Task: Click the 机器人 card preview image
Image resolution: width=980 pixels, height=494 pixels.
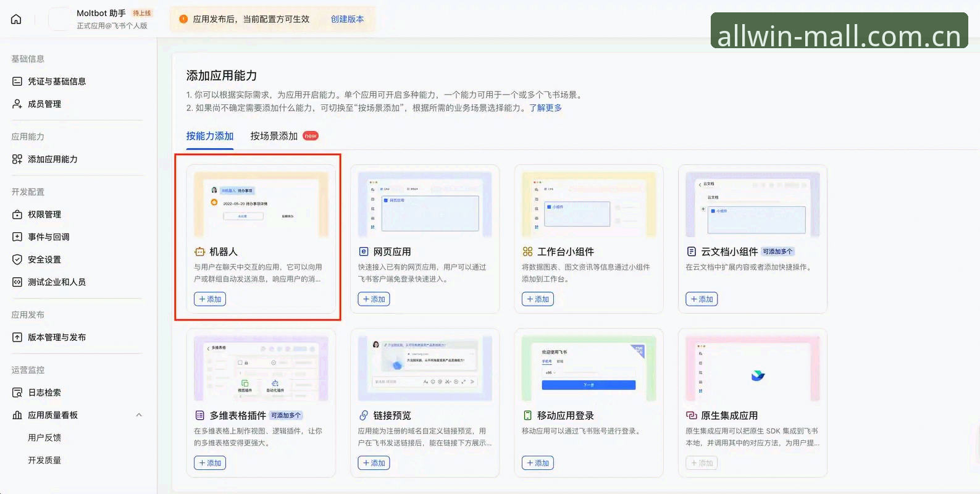Action: pos(261,205)
